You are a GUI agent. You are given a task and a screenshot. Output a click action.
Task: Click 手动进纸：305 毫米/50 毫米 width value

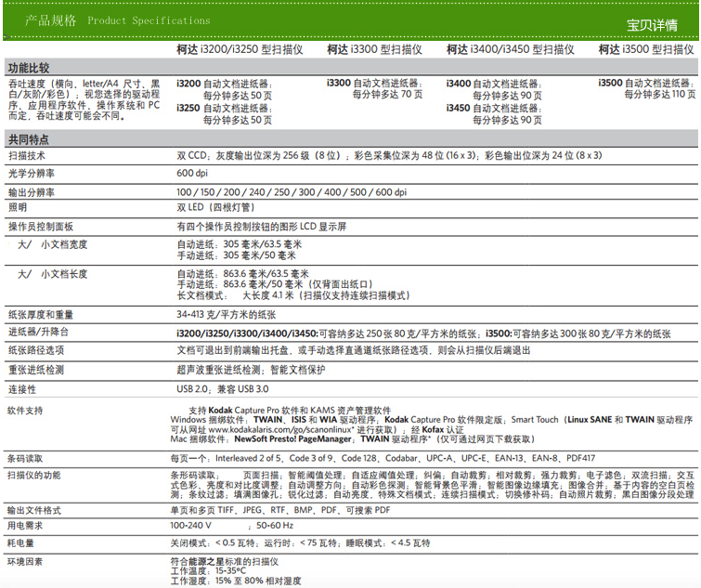pos(237,255)
